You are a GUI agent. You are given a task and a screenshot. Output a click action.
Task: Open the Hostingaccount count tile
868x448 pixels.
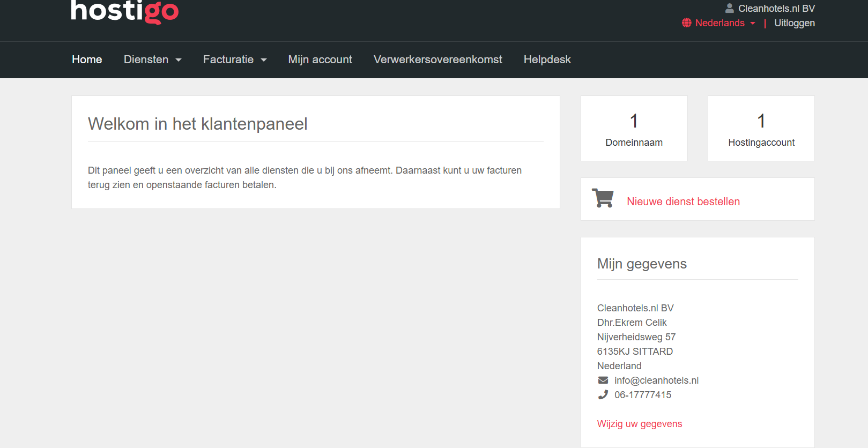(x=761, y=129)
